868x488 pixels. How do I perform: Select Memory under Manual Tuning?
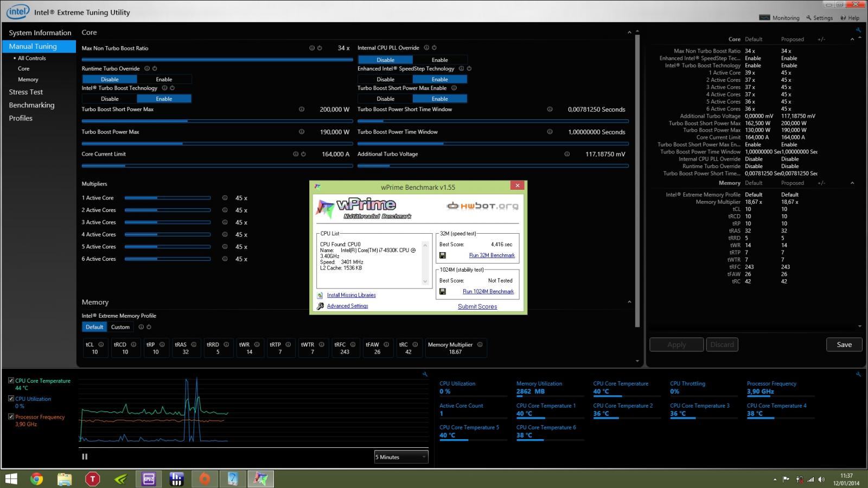coord(28,80)
